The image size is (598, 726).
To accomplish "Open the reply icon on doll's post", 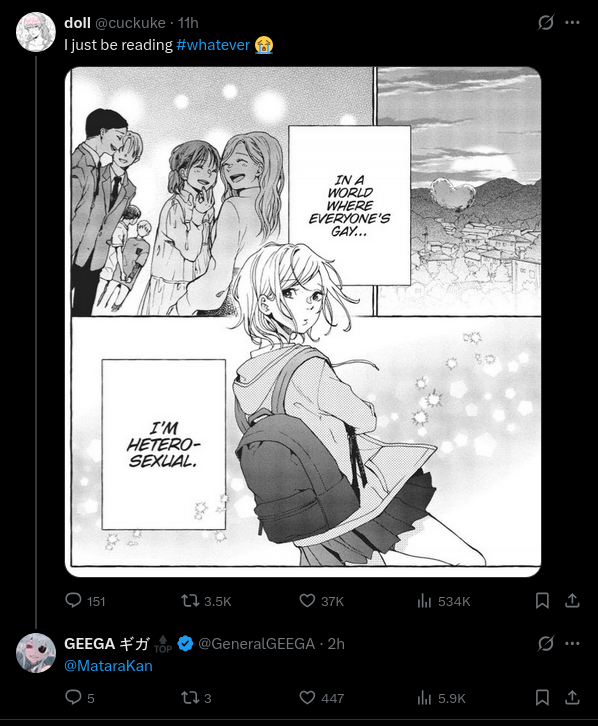I will (73, 601).
